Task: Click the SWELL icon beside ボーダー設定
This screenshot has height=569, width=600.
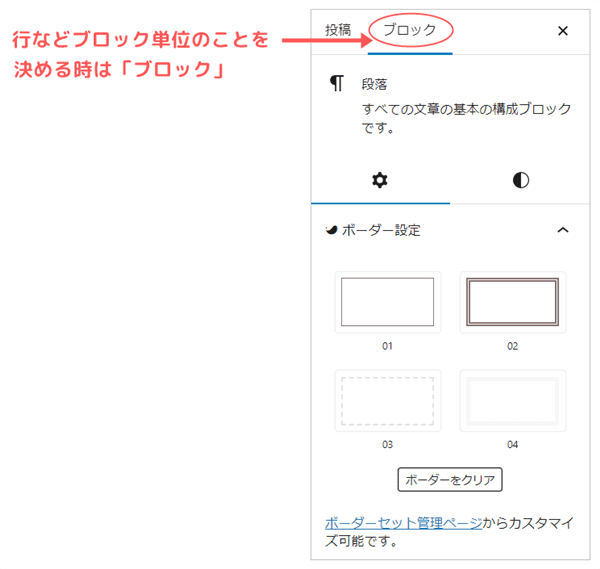Action: (332, 230)
